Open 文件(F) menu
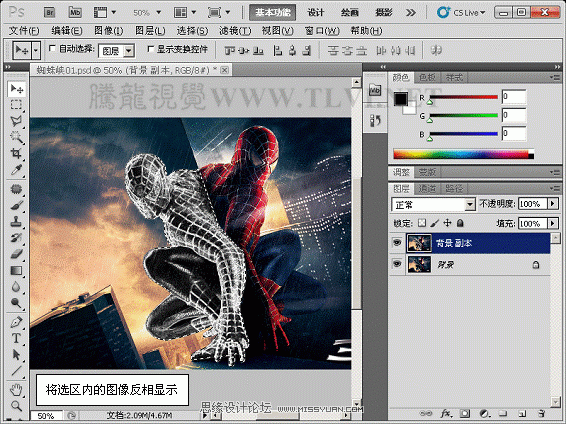Viewport: 566px width, 424px height. [24, 31]
